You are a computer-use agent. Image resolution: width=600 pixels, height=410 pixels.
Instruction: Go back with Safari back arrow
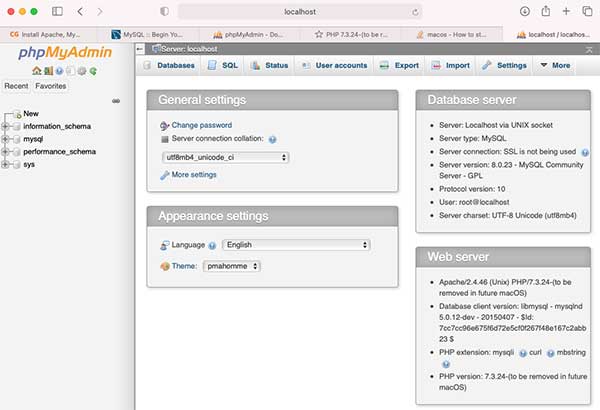[x=80, y=11]
